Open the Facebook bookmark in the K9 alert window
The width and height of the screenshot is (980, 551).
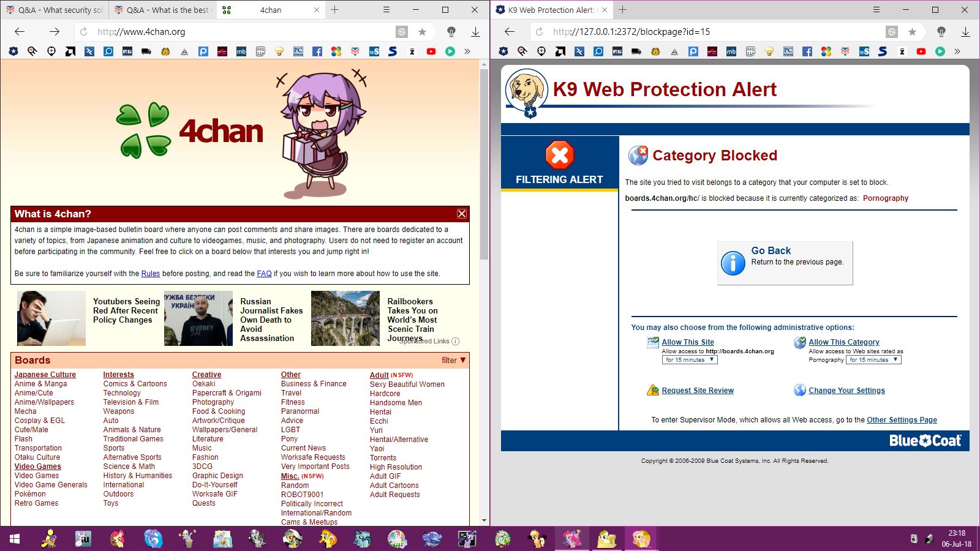tap(807, 51)
